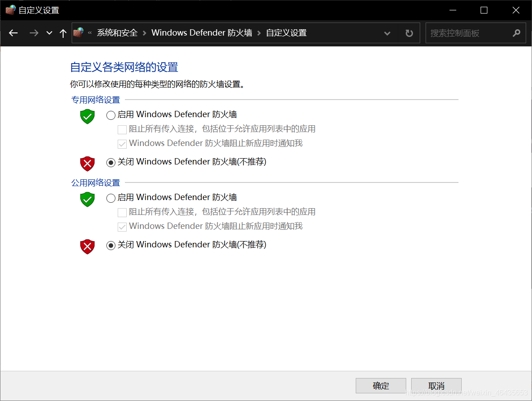Select 关闭 firewall radio under 专用网络设置
The width and height of the screenshot is (532, 401).
(x=110, y=163)
